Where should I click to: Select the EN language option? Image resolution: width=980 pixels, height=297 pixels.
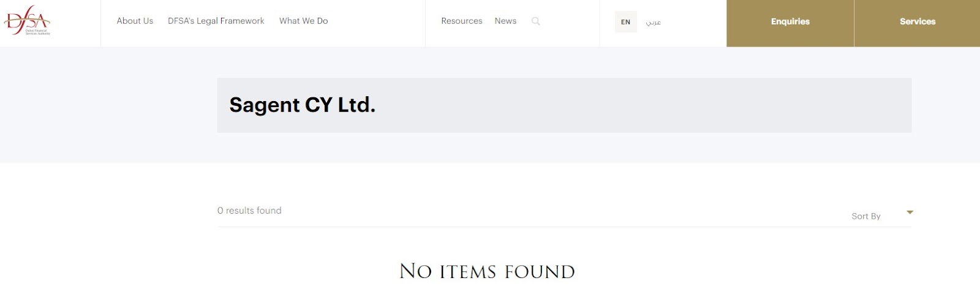coord(625,22)
